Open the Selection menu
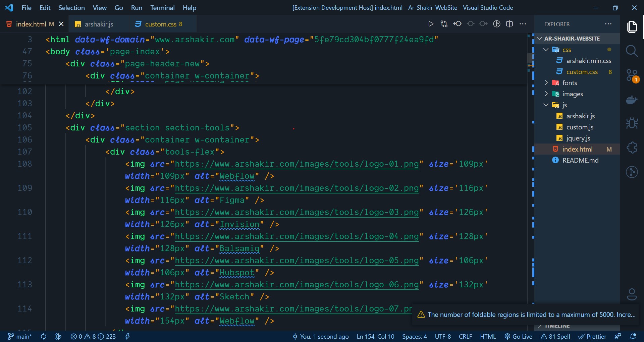This screenshot has width=644, height=342. (x=71, y=7)
